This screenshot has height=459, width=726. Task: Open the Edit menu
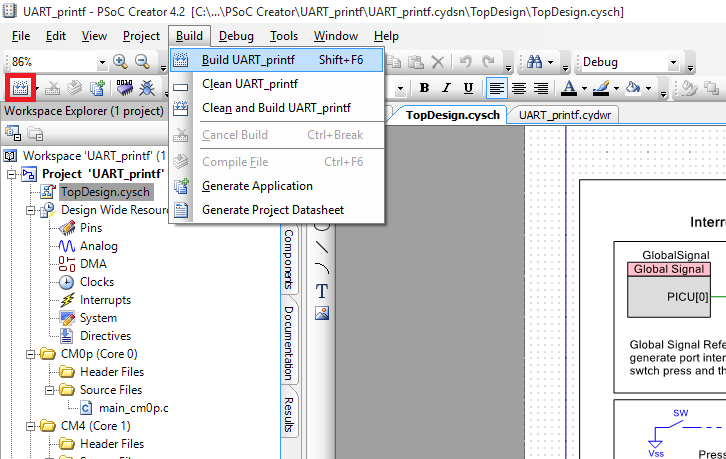pyautogui.click(x=56, y=36)
